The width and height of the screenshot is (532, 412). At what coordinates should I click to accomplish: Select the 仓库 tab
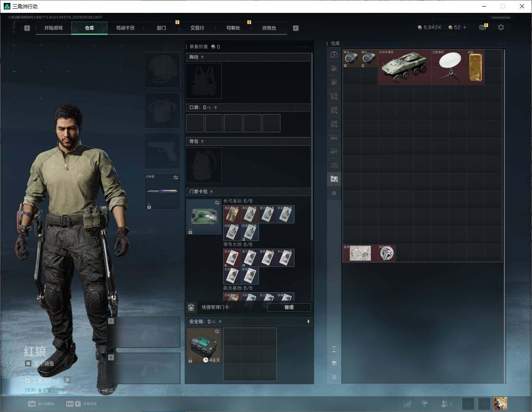point(90,28)
